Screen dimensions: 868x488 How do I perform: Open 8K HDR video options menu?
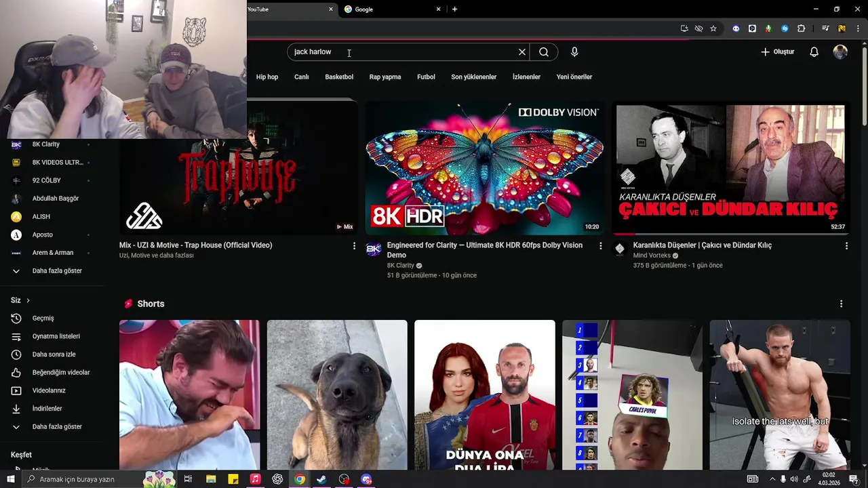click(600, 246)
